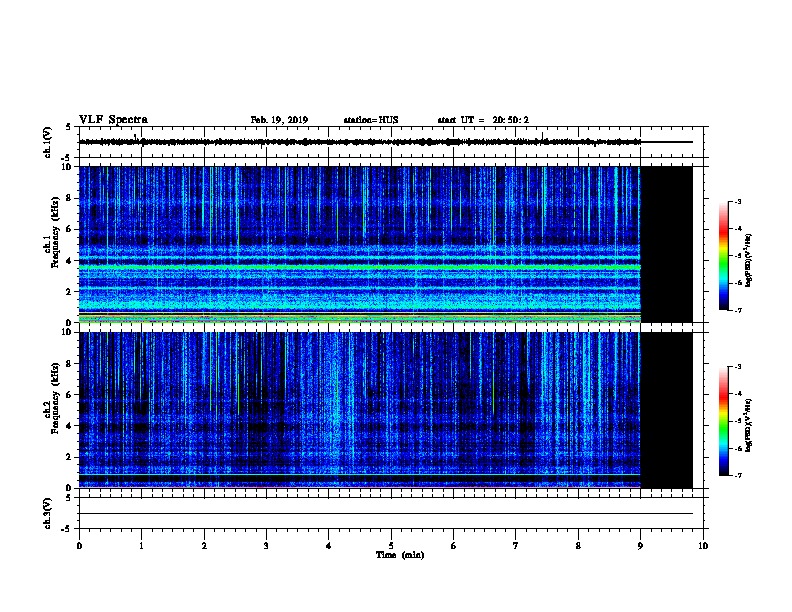The width and height of the screenshot is (792, 612).
Task: Click the "9" tick on the time axis
Action: [x=640, y=546]
